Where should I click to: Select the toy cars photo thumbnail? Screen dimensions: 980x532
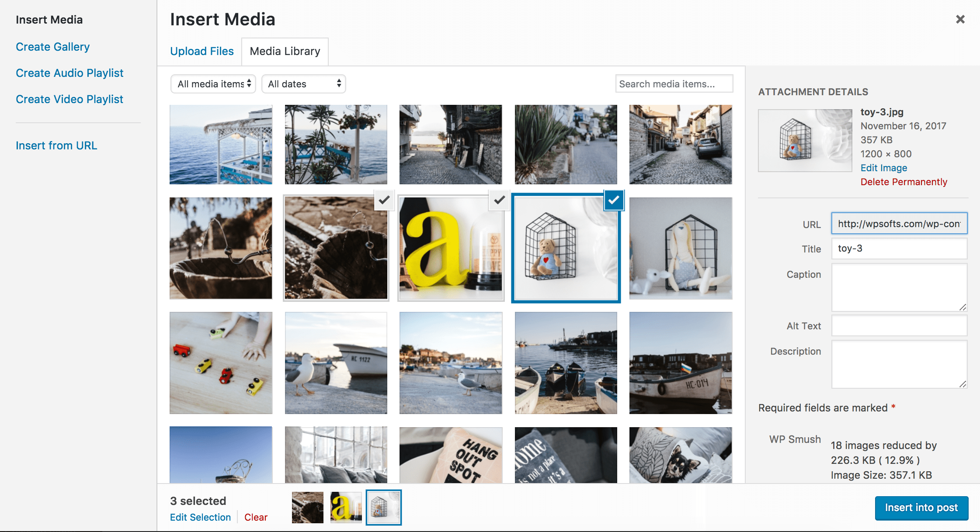click(221, 363)
